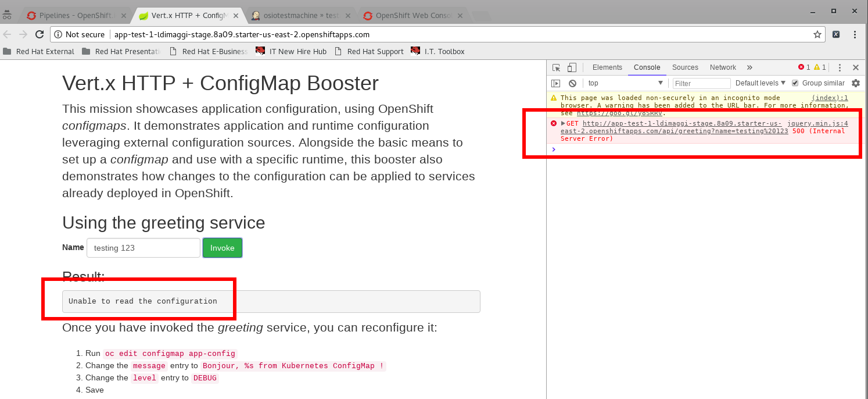Switch to the Pipelines - OpenShift browser tab
This screenshot has height=399, width=868.
[x=75, y=16]
